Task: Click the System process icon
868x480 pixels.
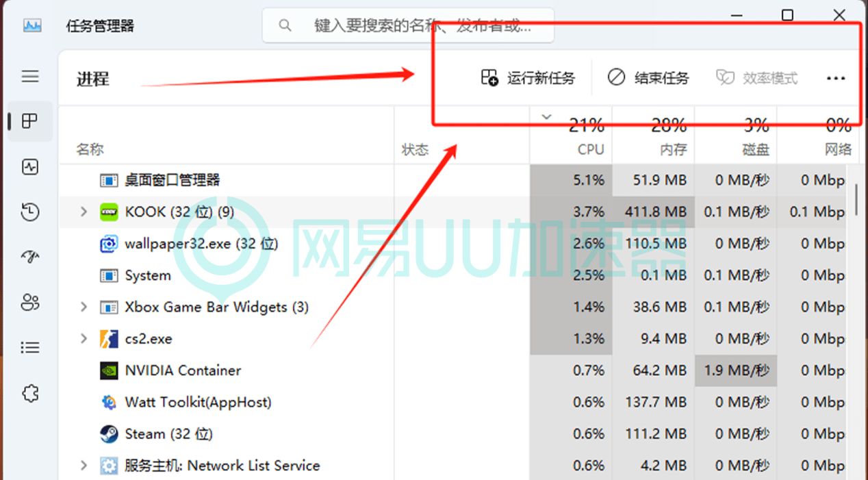Action: click(x=109, y=275)
